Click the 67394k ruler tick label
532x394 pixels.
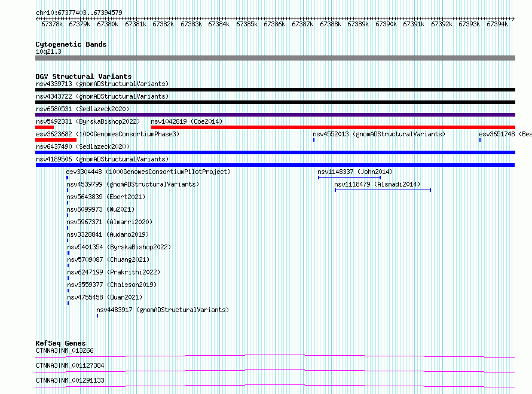click(x=497, y=24)
